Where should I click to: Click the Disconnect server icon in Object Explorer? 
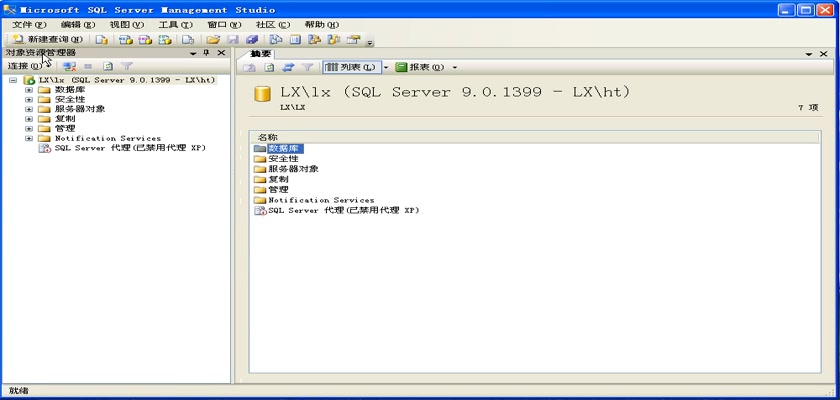[69, 66]
